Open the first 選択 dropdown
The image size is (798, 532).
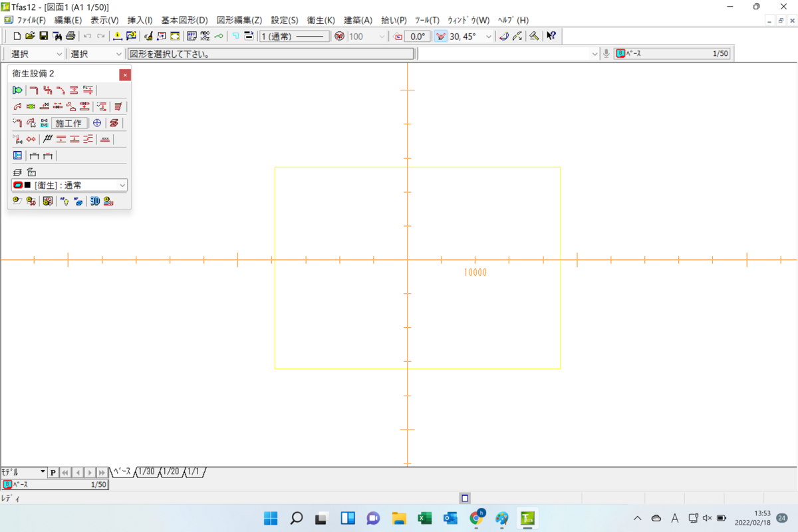point(35,54)
